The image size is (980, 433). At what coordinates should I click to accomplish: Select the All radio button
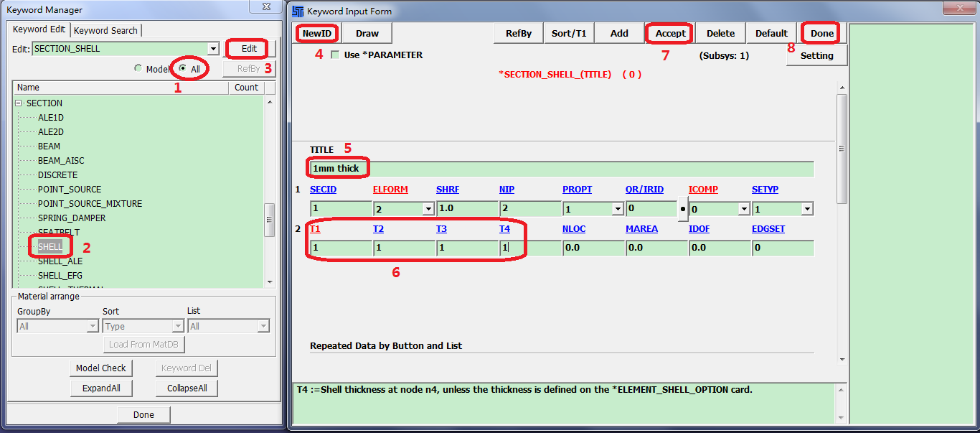pyautogui.click(x=183, y=69)
